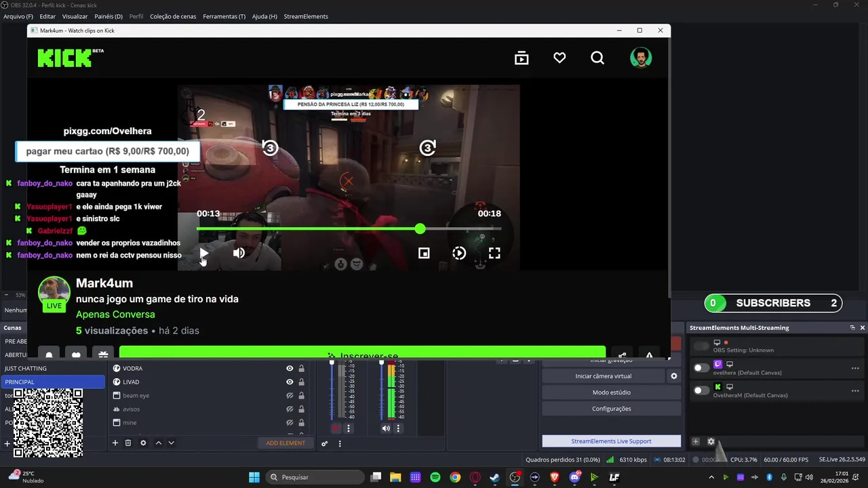Toggle lock on VODRA source
This screenshot has width=868, height=488.
[x=301, y=368]
